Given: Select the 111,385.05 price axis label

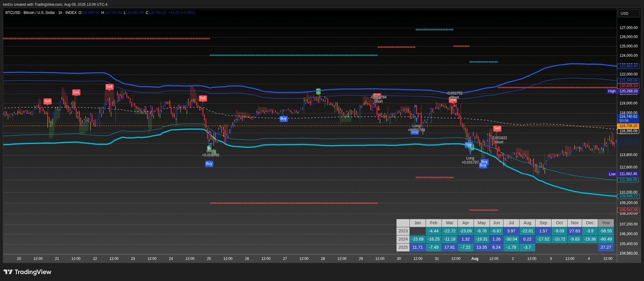Looking at the screenshot, I should coord(628,180).
